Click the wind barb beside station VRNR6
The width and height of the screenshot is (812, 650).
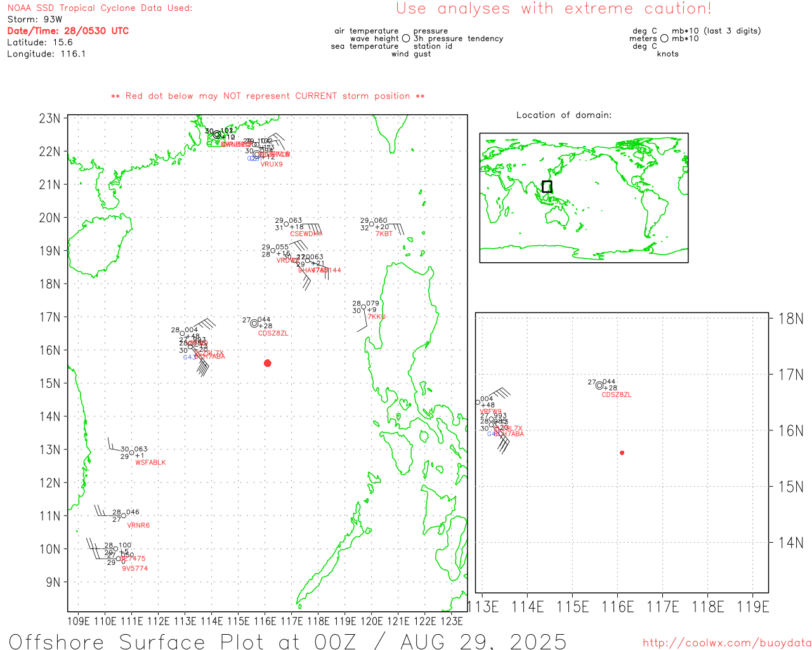[107, 512]
